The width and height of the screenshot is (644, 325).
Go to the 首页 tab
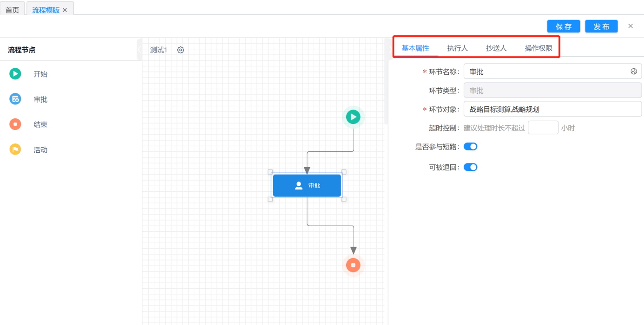(13, 10)
